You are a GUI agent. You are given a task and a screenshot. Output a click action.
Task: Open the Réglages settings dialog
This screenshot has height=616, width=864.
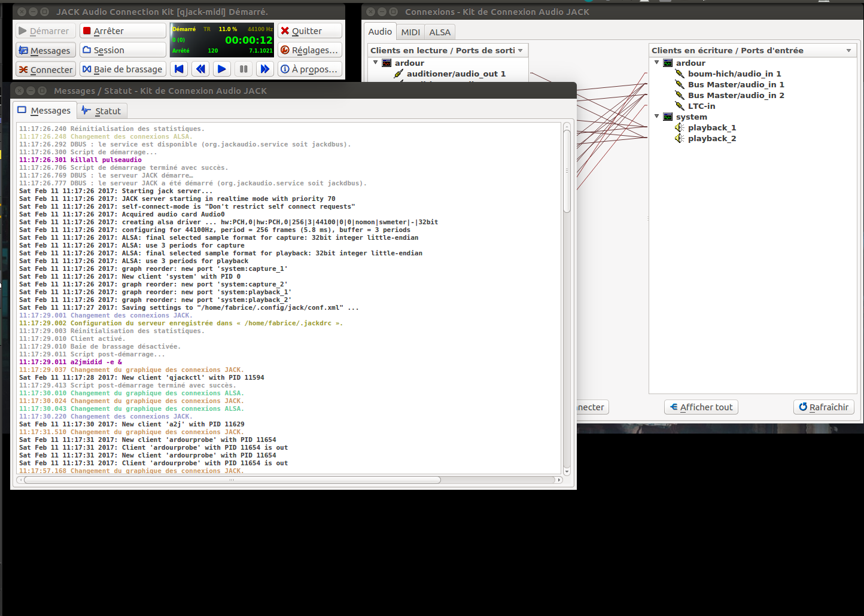coord(310,50)
